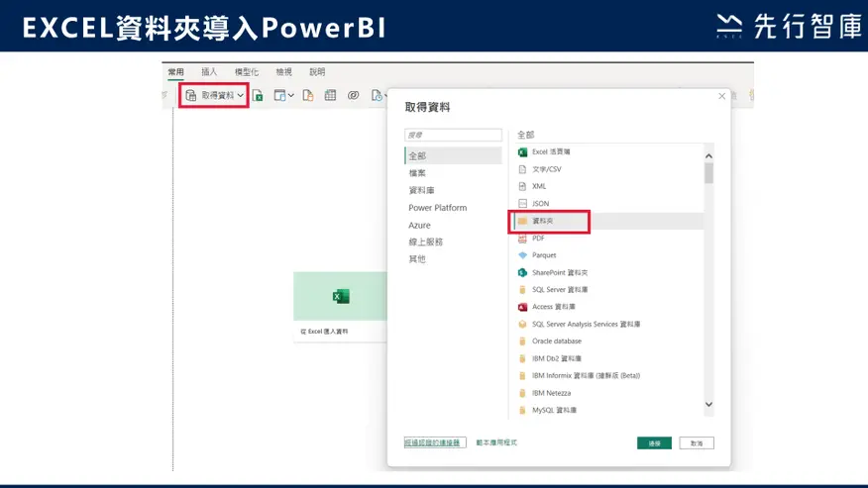Screen dimensions: 868x488
Task: Click the connector list scrollbar thumb
Action: 708,174
